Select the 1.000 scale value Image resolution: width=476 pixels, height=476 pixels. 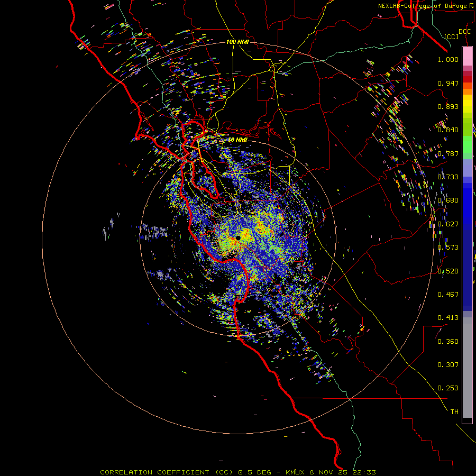[x=448, y=59]
